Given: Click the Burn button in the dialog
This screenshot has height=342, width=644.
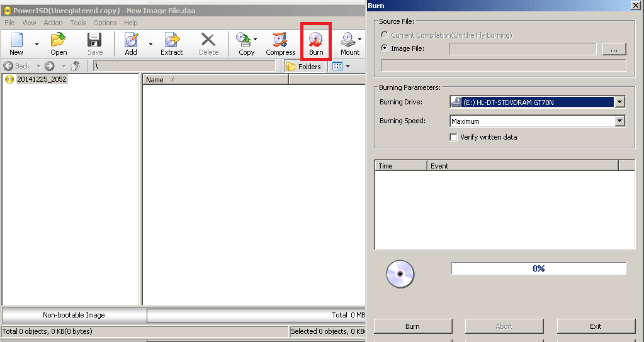Looking at the screenshot, I should click(x=413, y=326).
